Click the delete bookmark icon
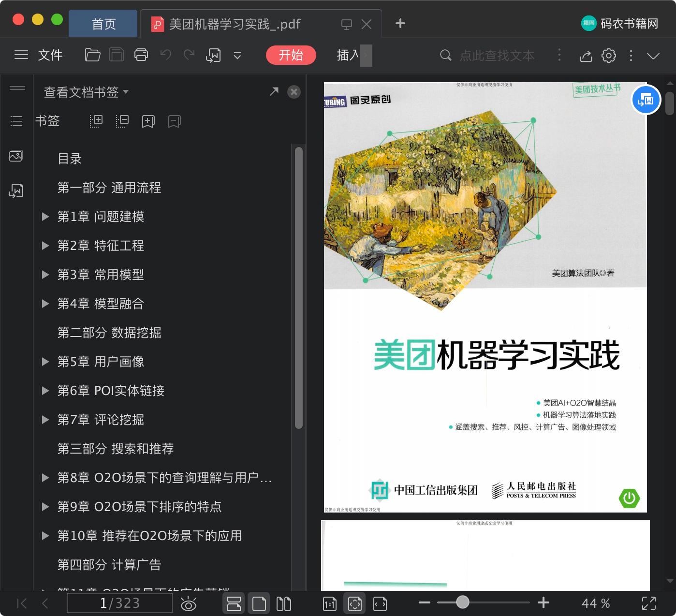The width and height of the screenshot is (676, 616). (x=175, y=121)
